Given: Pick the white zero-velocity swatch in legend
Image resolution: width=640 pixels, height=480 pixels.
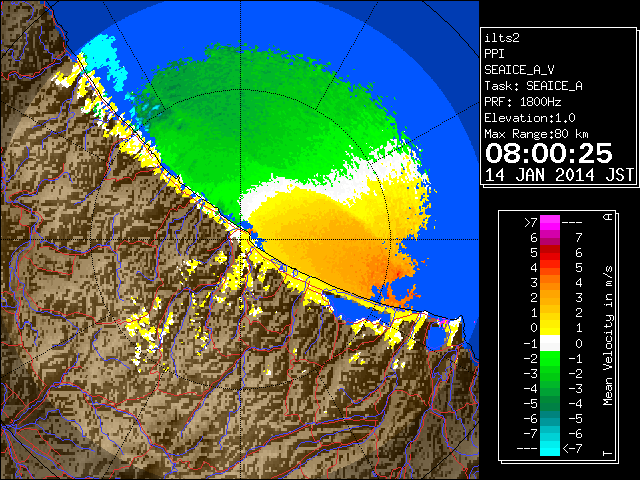Looking at the screenshot, I should (x=550, y=343).
